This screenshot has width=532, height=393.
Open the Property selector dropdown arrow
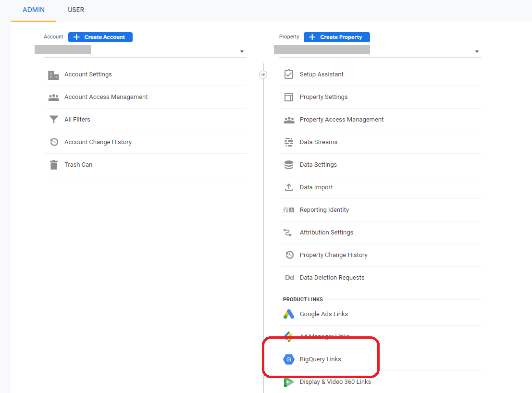477,51
